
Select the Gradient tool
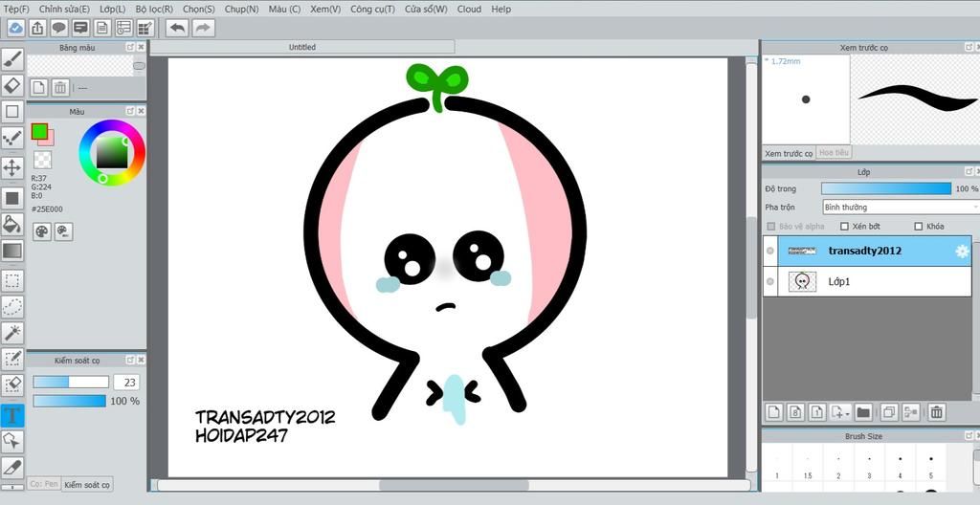click(x=12, y=252)
